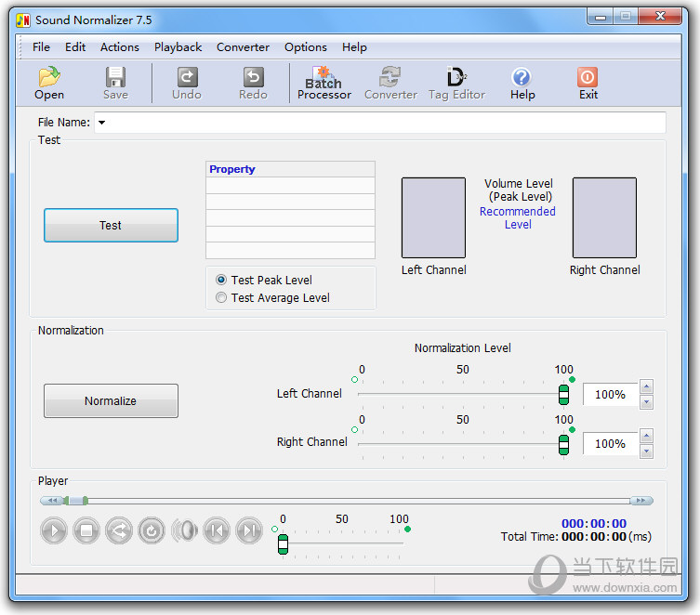Click Right Channel 100% value field
Viewport: 700px width, 615px height.
tap(610, 444)
